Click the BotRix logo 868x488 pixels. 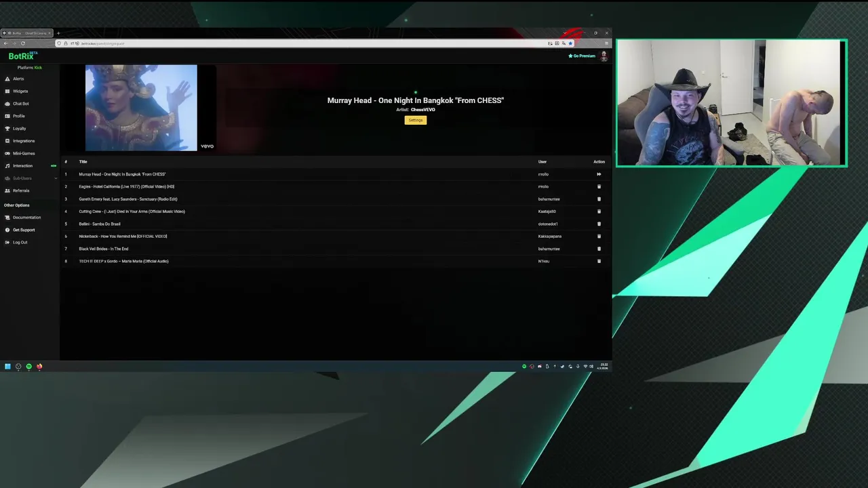pos(22,56)
